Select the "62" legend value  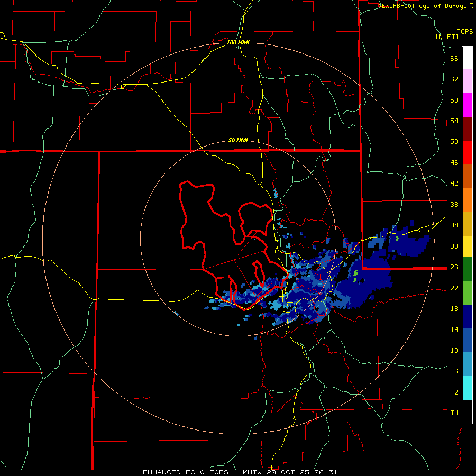coord(454,79)
